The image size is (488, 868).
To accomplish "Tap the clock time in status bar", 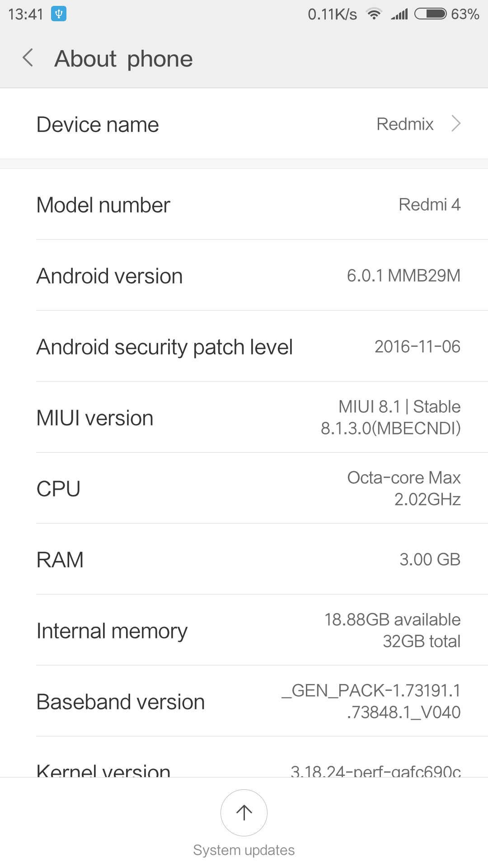I will pyautogui.click(x=26, y=14).
